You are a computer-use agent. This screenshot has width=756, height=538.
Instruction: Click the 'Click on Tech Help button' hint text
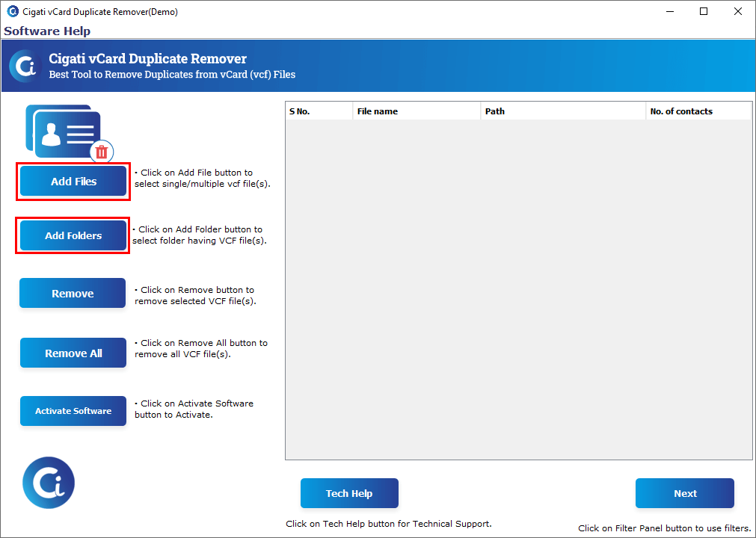tap(389, 524)
